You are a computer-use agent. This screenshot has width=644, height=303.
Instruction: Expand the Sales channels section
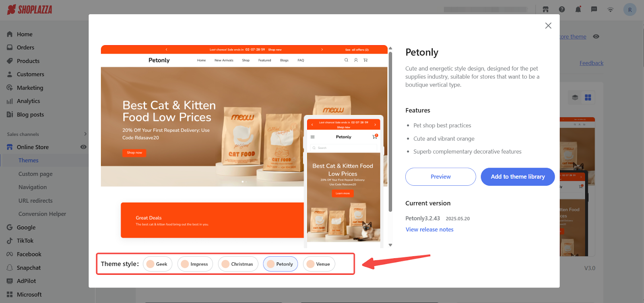[85, 134]
